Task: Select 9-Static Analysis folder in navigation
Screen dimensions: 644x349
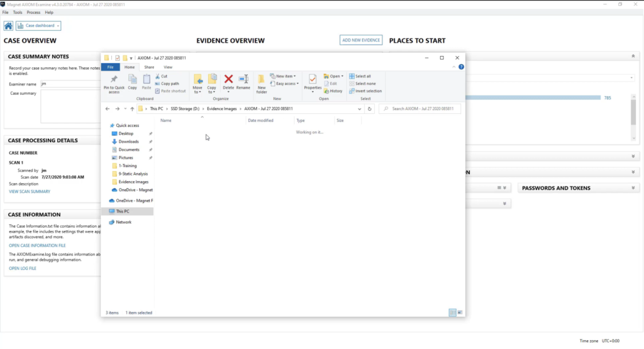Action: pos(133,174)
